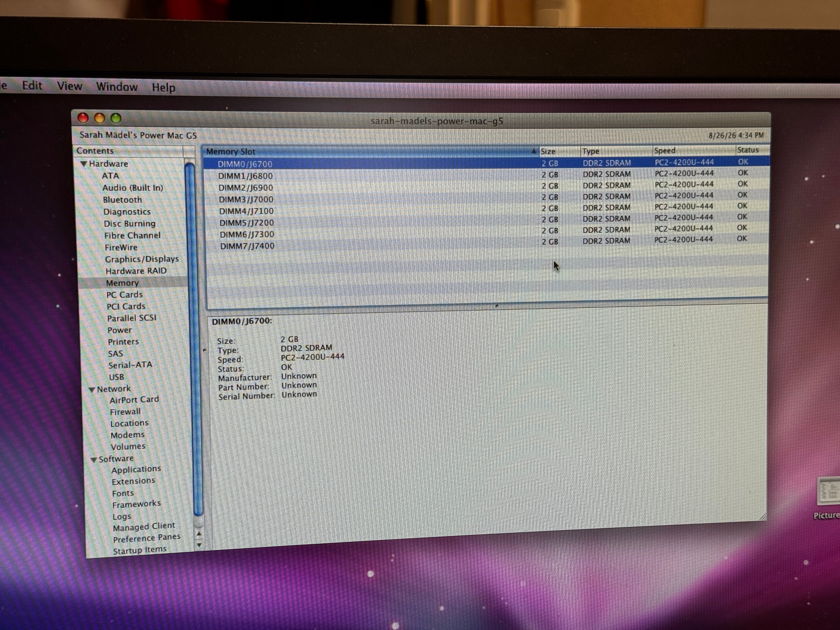Click the Contents sidebar scrollbar thumb
840x630 pixels.
(194, 339)
